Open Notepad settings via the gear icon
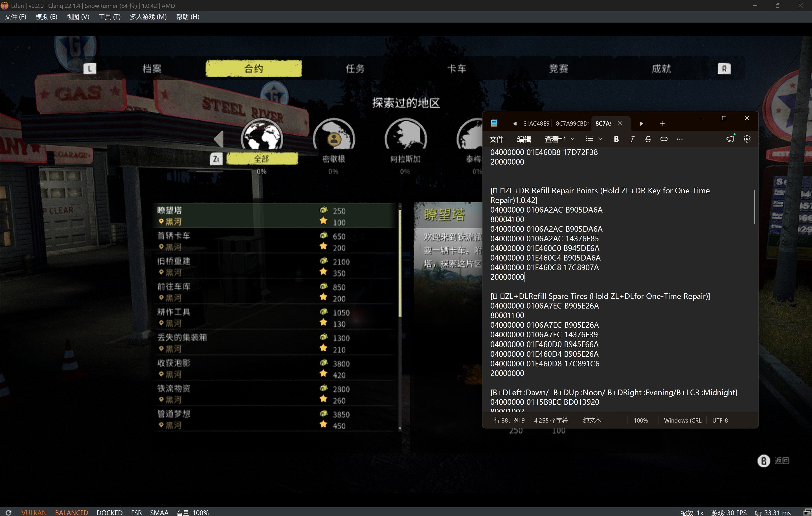The height and width of the screenshot is (516, 812). (x=747, y=139)
